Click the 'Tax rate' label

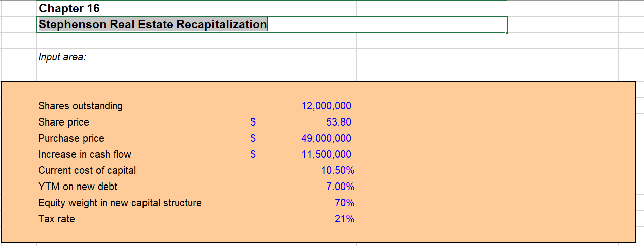point(56,219)
